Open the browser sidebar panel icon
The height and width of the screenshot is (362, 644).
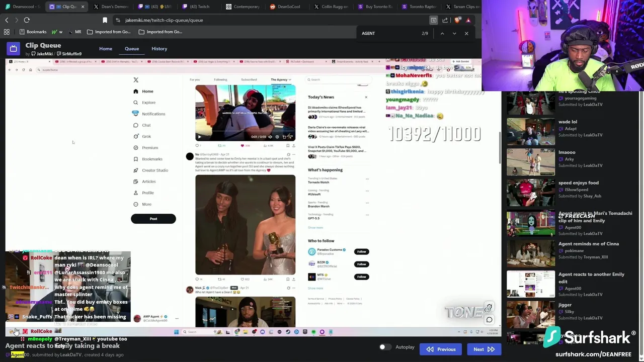pyautogui.click(x=433, y=20)
